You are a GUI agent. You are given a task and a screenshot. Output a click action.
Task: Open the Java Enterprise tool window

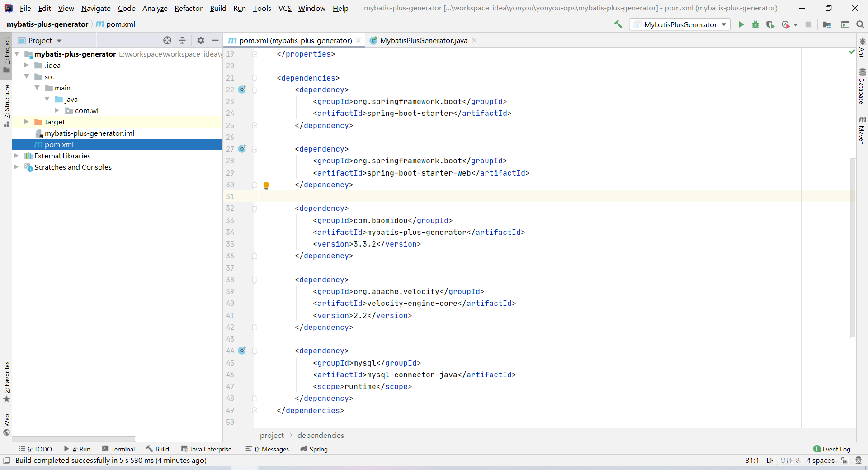(207, 449)
